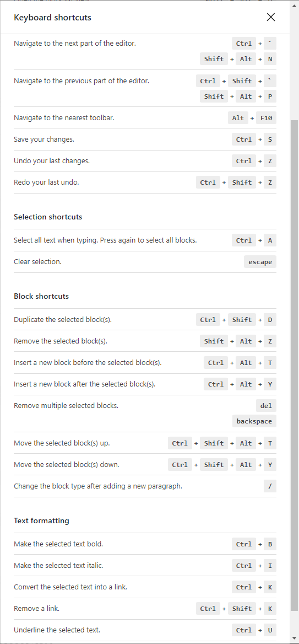This screenshot has height=644, width=299.
Task: Click the 'Undo your last changes.' text
Action: pyautogui.click(x=52, y=160)
